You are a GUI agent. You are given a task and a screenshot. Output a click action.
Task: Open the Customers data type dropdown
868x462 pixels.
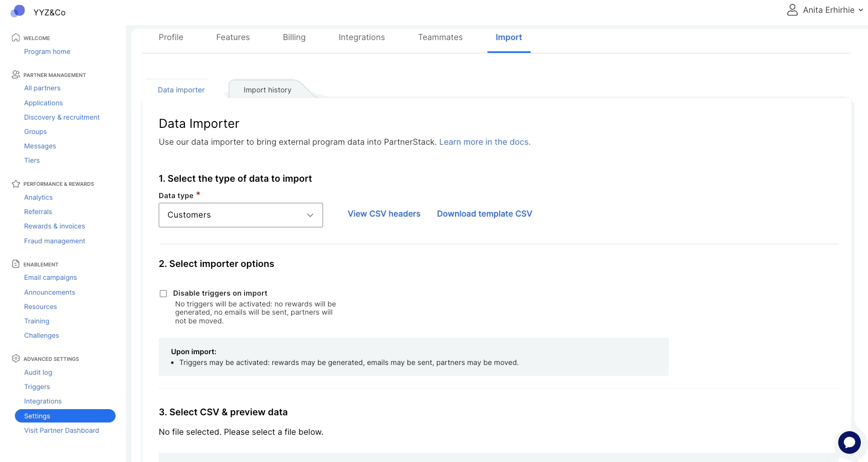(x=241, y=215)
